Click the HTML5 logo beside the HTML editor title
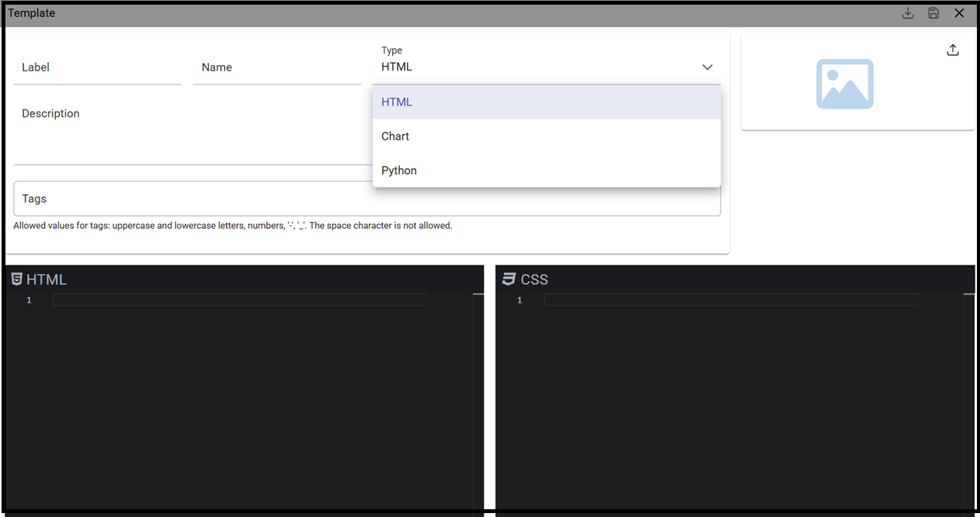Image resolution: width=980 pixels, height=517 pixels. coord(16,279)
